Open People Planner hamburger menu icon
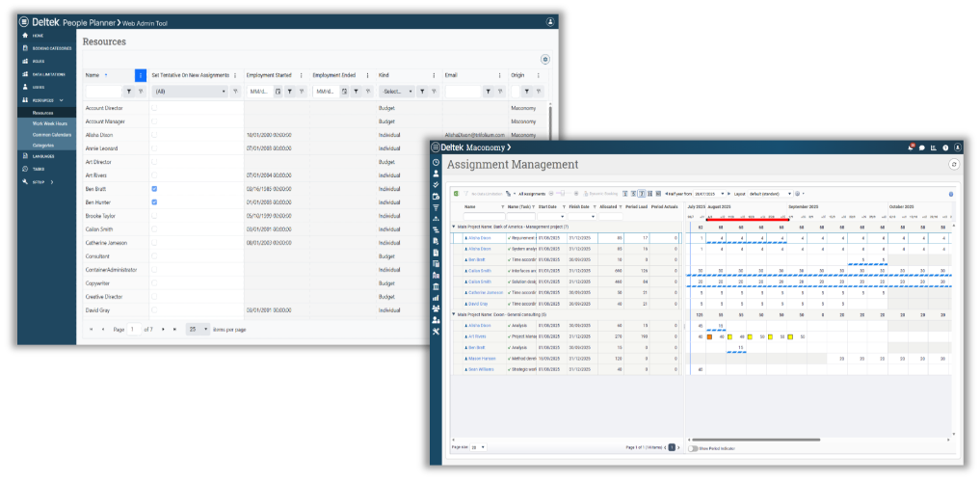The image size is (980, 482). 24,22
